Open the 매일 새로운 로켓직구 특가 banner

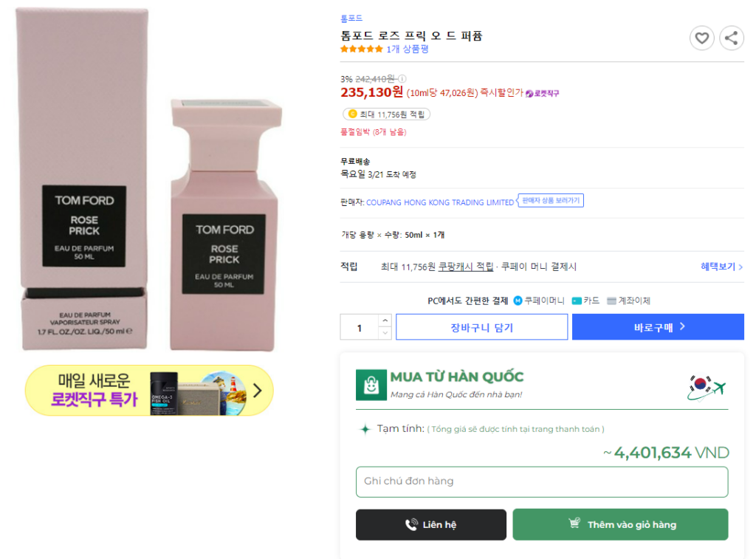[x=149, y=390]
